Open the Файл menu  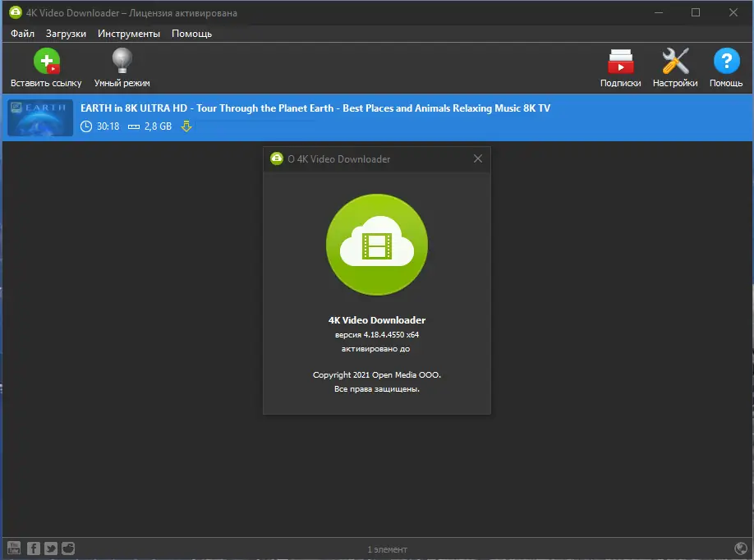tap(22, 34)
